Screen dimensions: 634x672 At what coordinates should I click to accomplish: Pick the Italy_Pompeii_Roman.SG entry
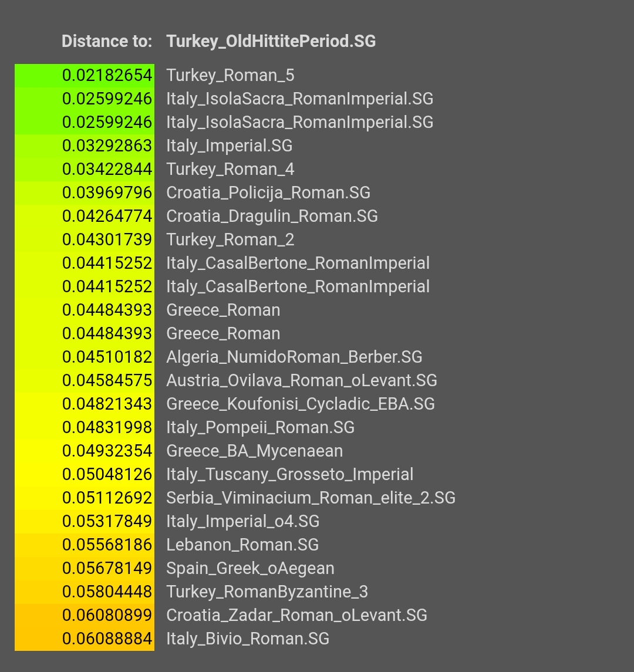(260, 428)
